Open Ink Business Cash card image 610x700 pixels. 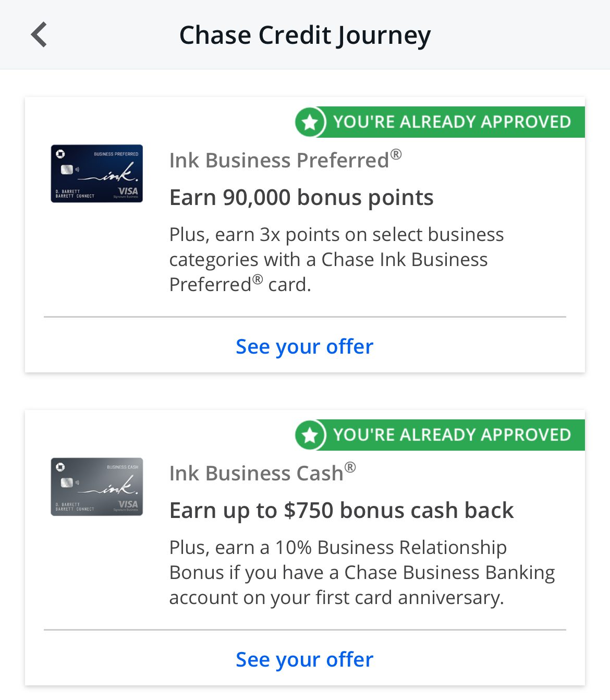[x=97, y=487]
